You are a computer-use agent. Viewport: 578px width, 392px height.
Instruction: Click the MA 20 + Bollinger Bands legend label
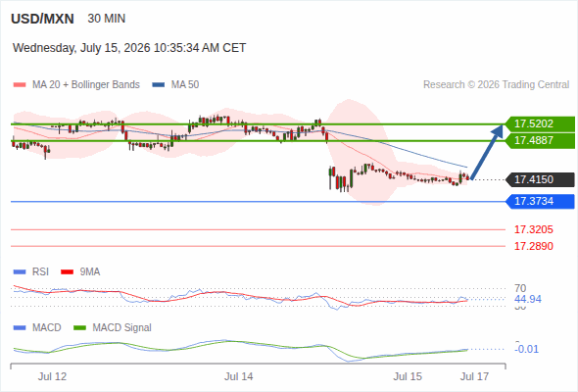pyautogui.click(x=86, y=85)
